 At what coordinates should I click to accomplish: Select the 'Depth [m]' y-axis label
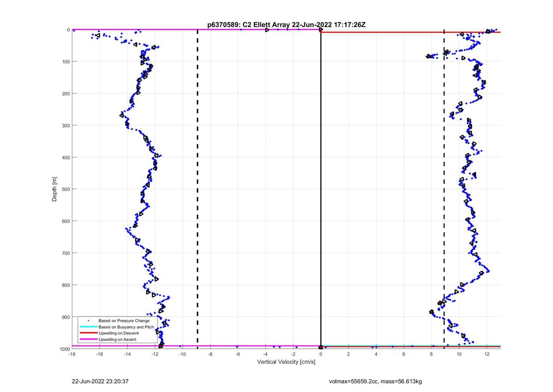54,189
